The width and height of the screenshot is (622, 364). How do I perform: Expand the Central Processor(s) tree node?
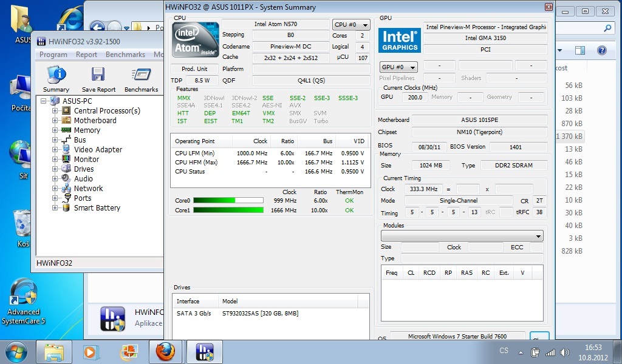[55, 111]
